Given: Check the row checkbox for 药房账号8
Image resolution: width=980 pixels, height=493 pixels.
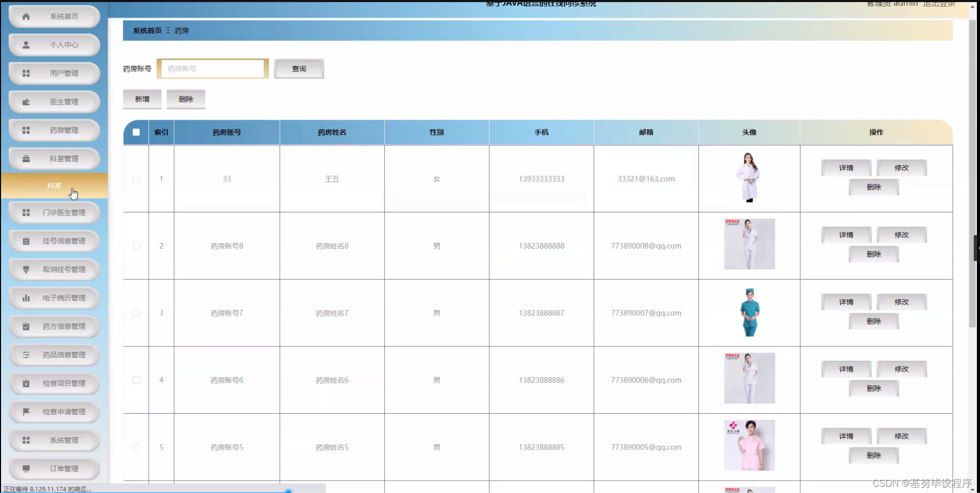Looking at the screenshot, I should click(136, 246).
